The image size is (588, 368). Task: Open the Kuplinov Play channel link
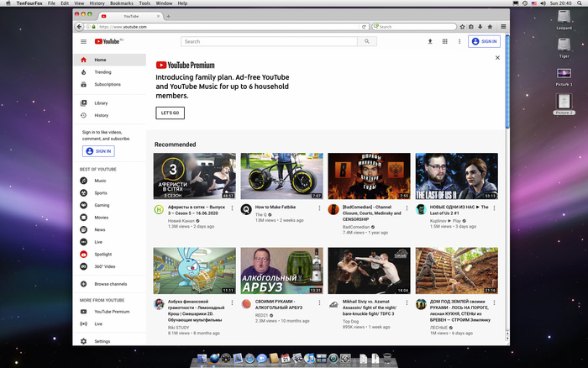445,221
